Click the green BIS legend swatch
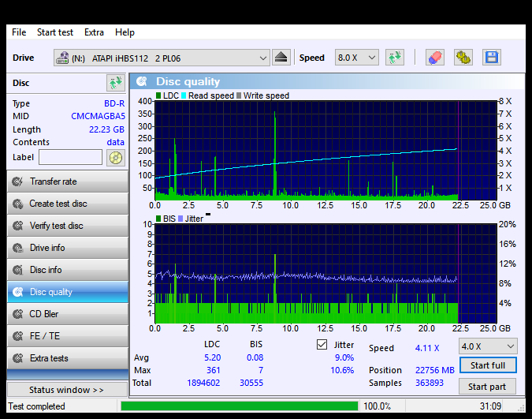The width and height of the screenshot is (532, 419). [158, 219]
